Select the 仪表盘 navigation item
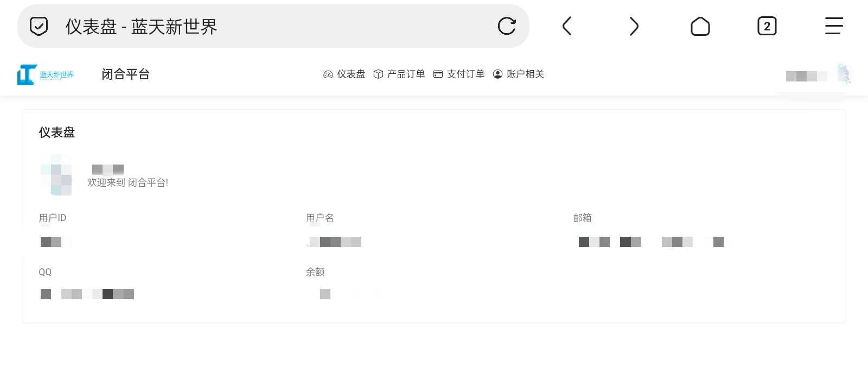 pyautogui.click(x=344, y=74)
